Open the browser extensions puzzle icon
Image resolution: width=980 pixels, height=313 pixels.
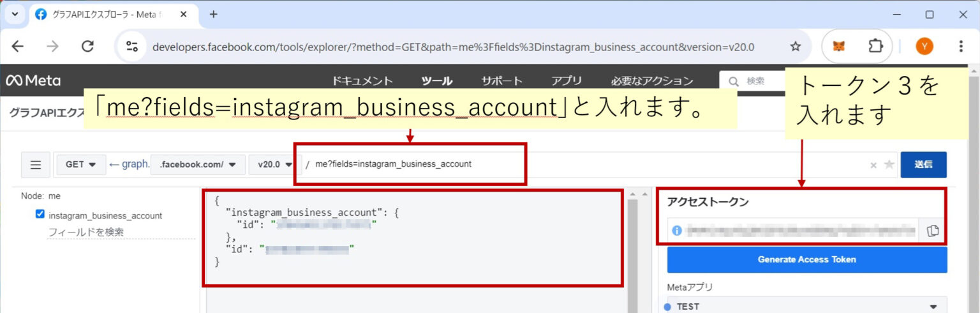pyautogui.click(x=874, y=47)
